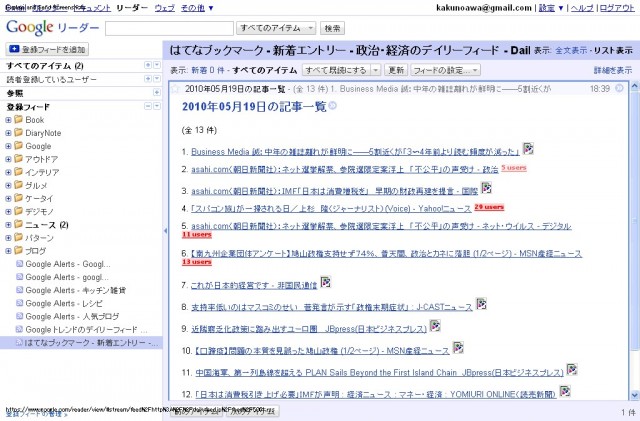Select the Google Alerts - キッチン雑貨 feed
The image size is (640, 421).
coord(76,290)
